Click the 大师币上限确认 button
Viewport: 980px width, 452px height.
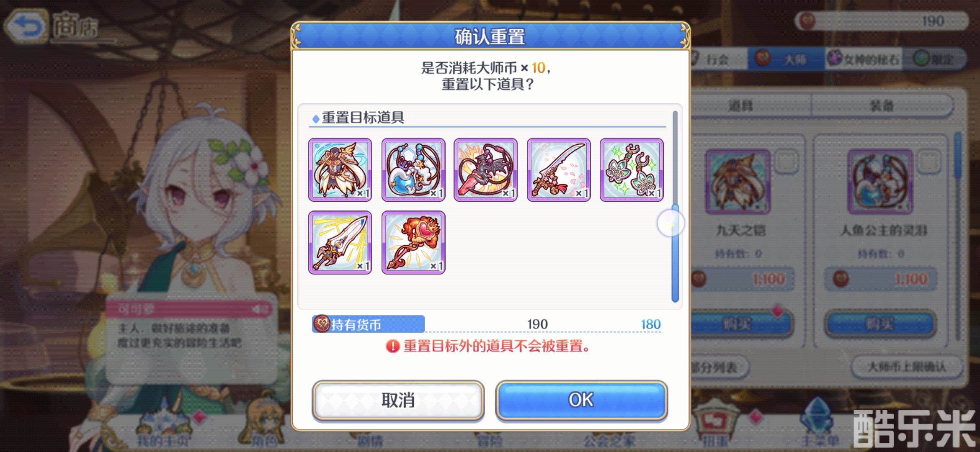(907, 367)
